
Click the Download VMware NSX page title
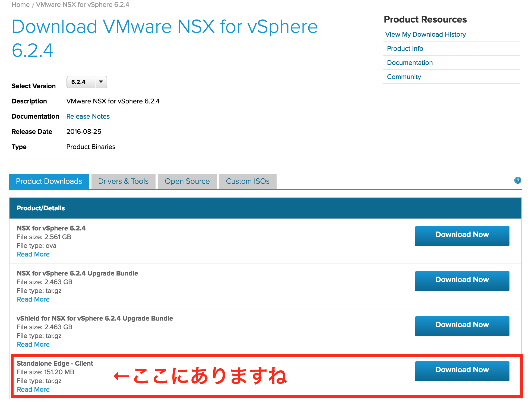tap(165, 38)
